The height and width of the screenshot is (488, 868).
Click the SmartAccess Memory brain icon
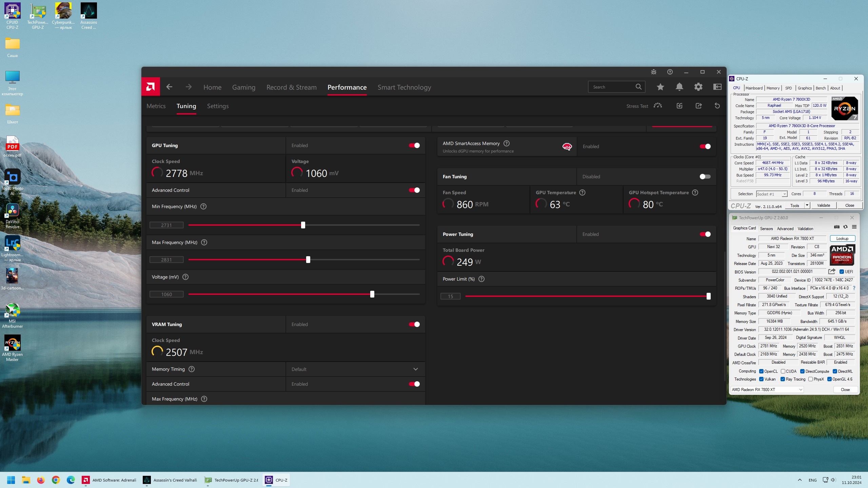click(x=567, y=146)
